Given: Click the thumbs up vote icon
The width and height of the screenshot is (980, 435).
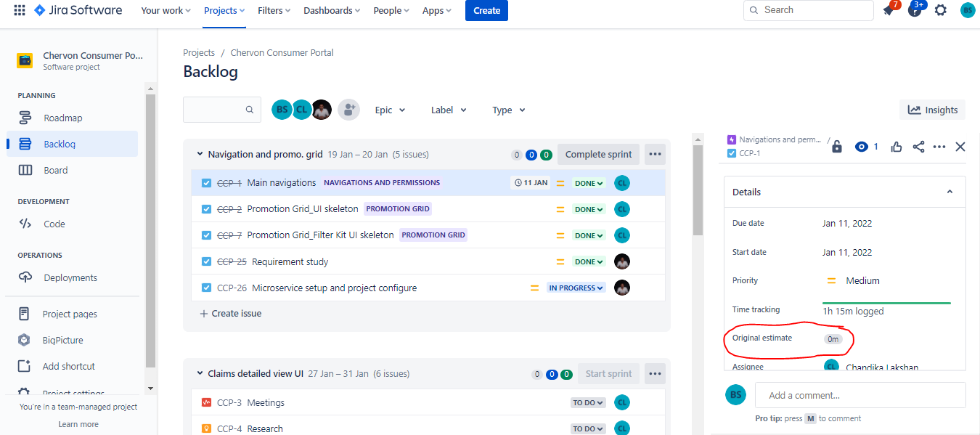Looking at the screenshot, I should pyautogui.click(x=897, y=147).
